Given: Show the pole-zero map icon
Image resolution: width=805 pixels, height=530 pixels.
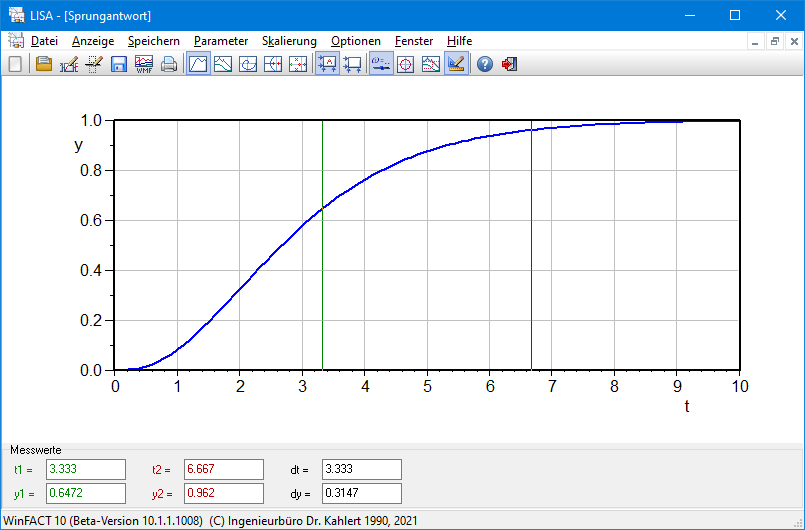Looking at the screenshot, I should click(x=298, y=64).
